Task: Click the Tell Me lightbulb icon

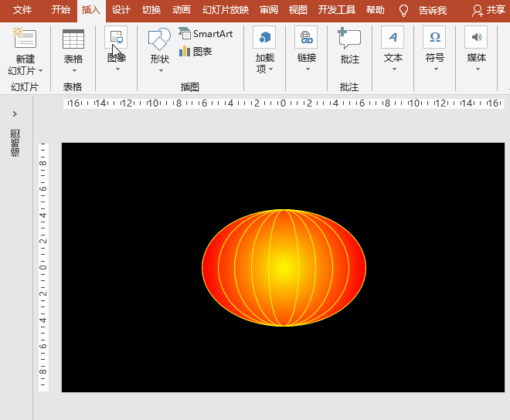Action: tap(403, 10)
